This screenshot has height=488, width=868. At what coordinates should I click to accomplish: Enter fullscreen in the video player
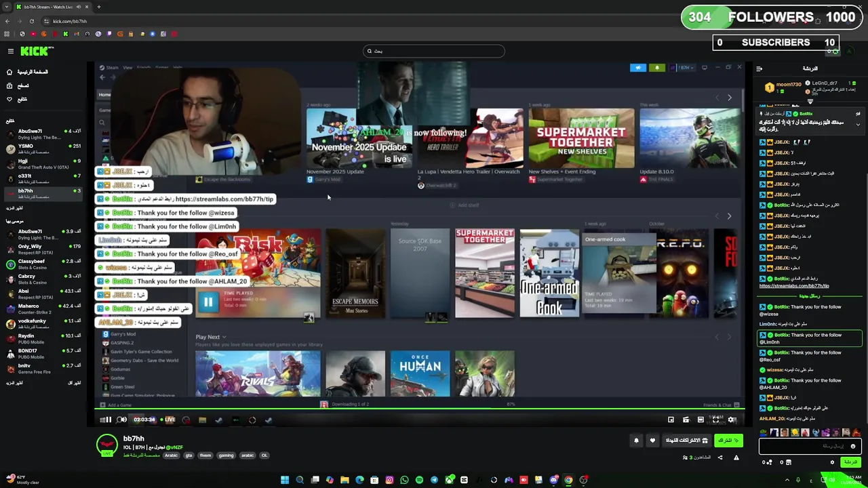click(x=716, y=420)
